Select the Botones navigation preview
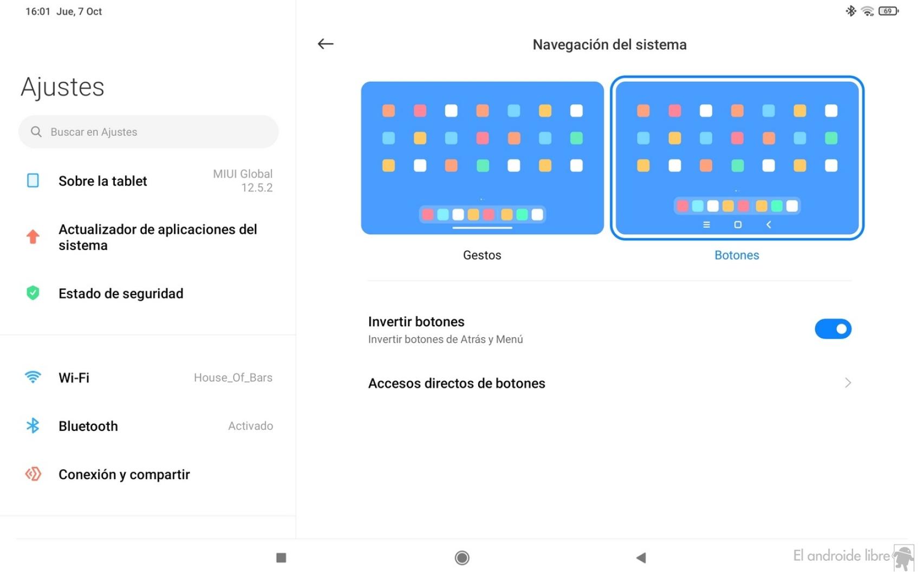The width and height of the screenshot is (924, 577). (x=737, y=158)
